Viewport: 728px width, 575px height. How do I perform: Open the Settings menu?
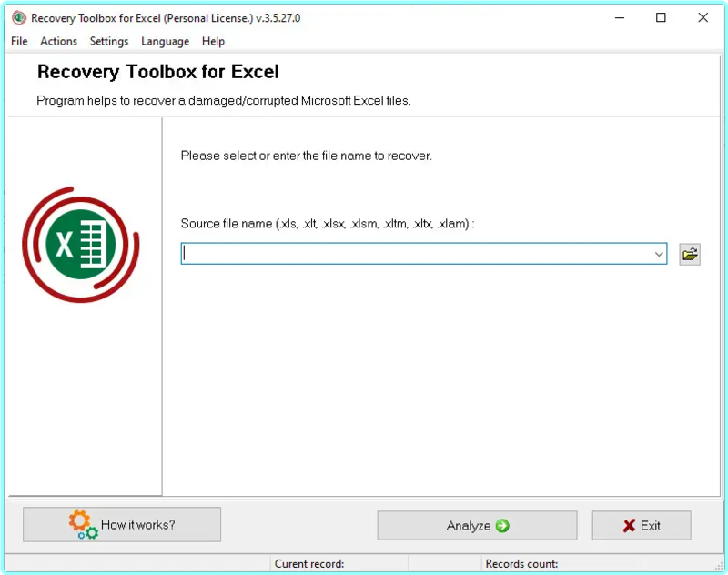(109, 41)
